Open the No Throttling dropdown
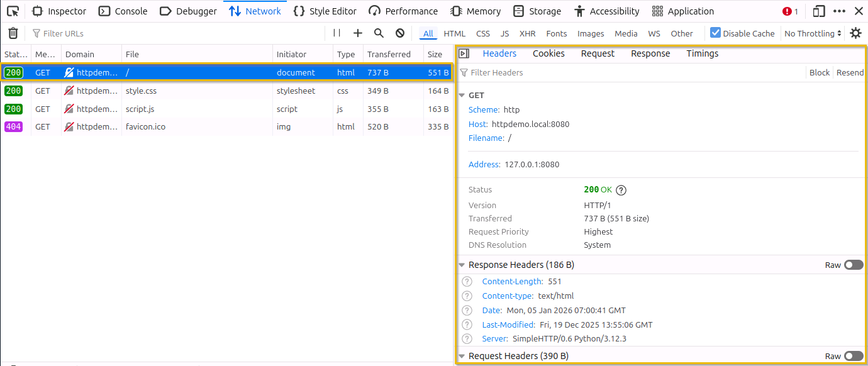Image resolution: width=868 pixels, height=366 pixels. (x=812, y=33)
